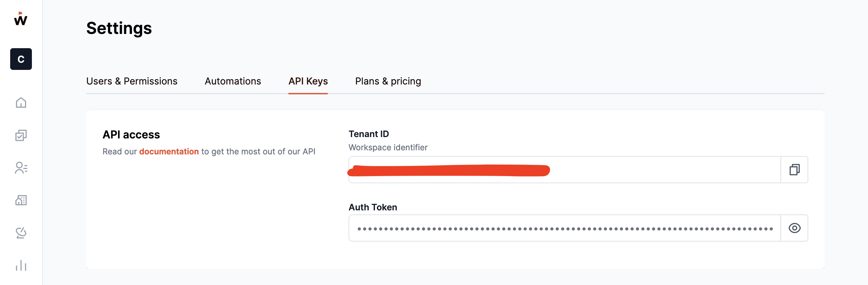
Task: Click the satellite dish icon in the sidebar
Action: pos(21,233)
